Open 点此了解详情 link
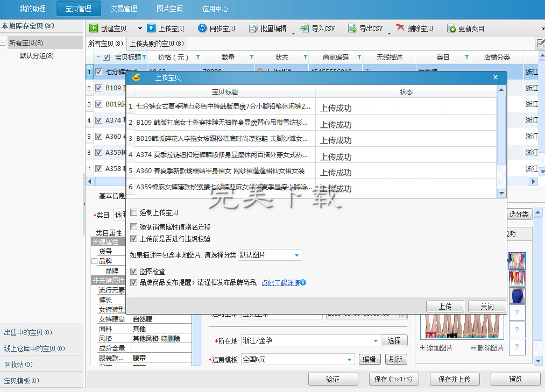 [280, 282]
